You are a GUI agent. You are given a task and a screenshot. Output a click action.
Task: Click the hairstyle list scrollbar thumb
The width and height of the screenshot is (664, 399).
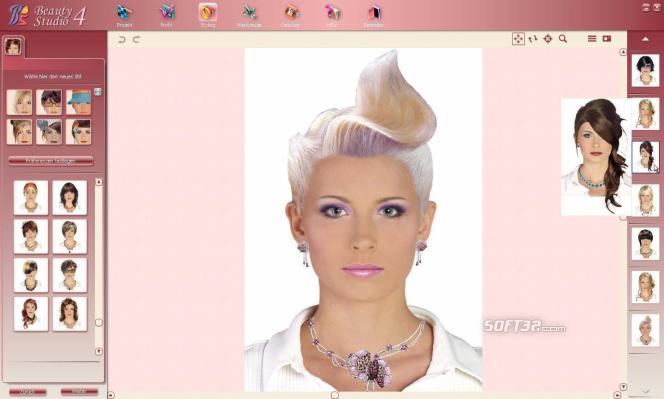point(99,323)
